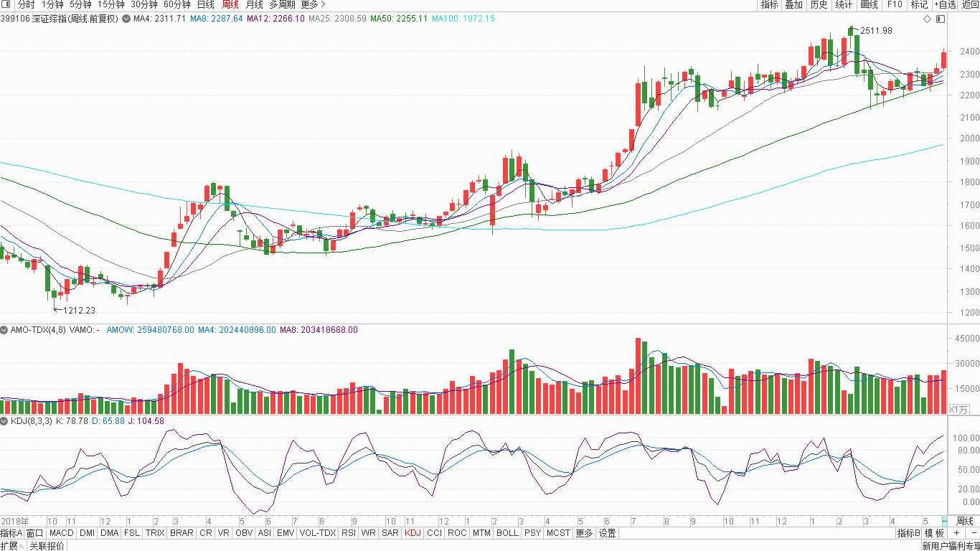Open the 设置 settings tab

(608, 533)
